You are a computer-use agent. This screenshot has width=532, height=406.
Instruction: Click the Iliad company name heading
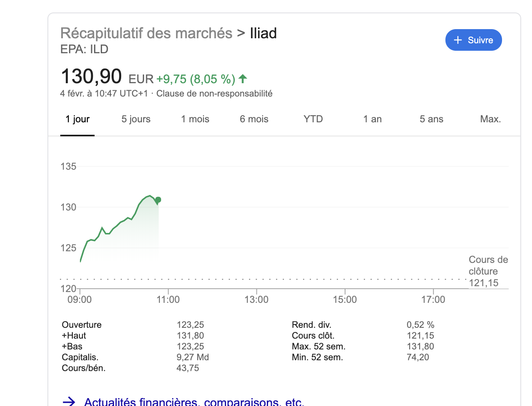263,33
